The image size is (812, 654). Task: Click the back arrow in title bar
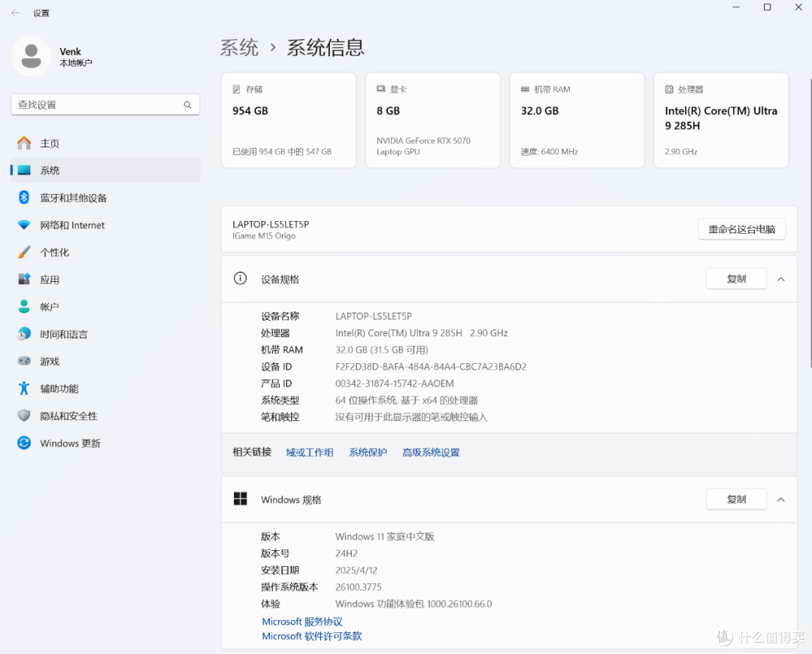[15, 13]
